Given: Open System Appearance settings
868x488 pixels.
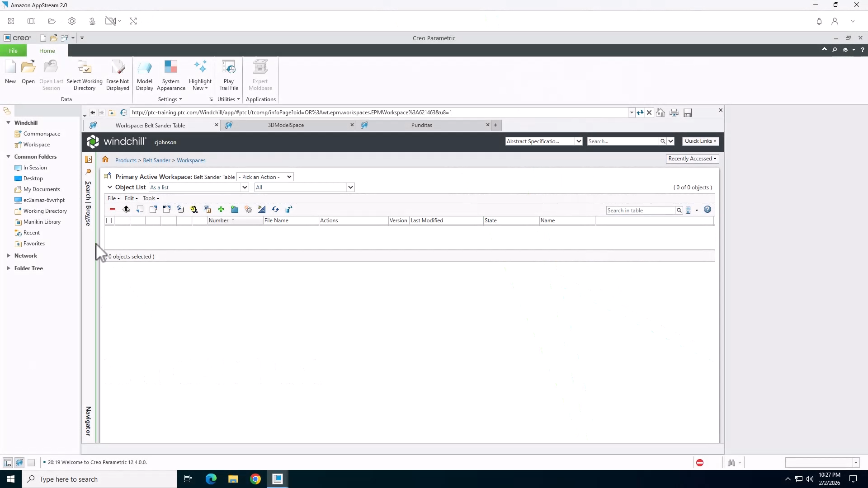Looking at the screenshot, I should (x=171, y=75).
